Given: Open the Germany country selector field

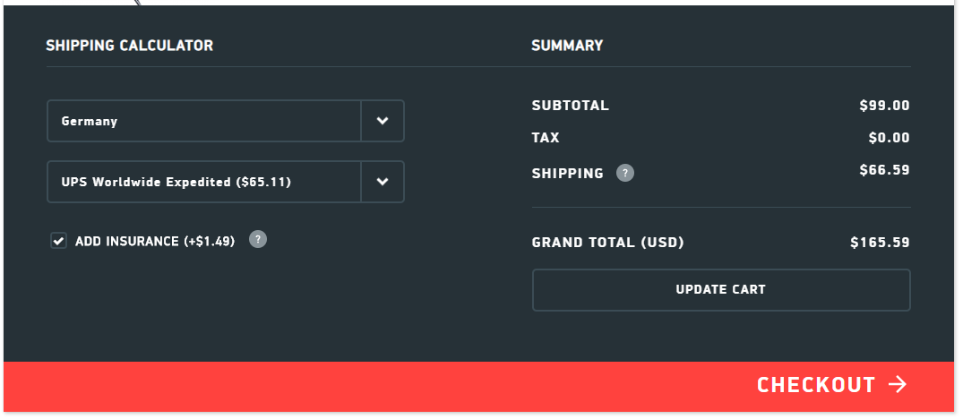Looking at the screenshot, I should (x=204, y=121).
